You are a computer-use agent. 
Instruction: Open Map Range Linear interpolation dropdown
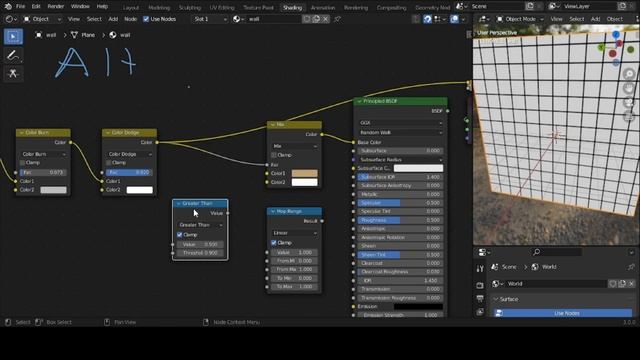click(x=294, y=233)
